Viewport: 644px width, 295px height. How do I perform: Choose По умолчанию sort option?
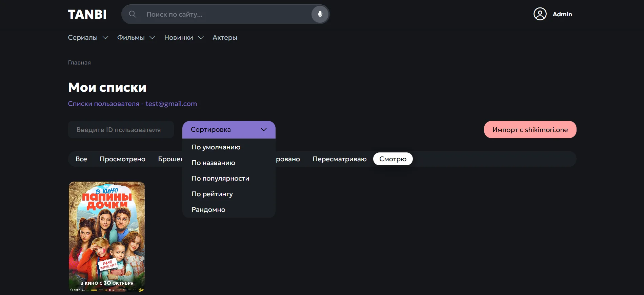pyautogui.click(x=216, y=147)
